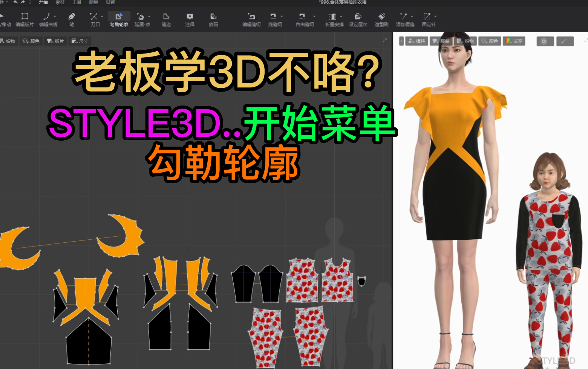Collapse the 3D toolbar left chevron
This screenshot has width=588, height=369.
(x=401, y=41)
